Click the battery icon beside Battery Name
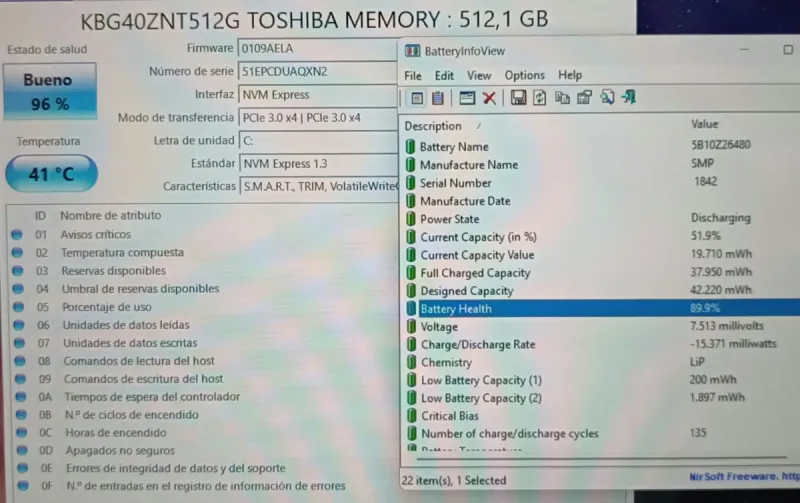This screenshot has height=503, width=800. point(411,147)
